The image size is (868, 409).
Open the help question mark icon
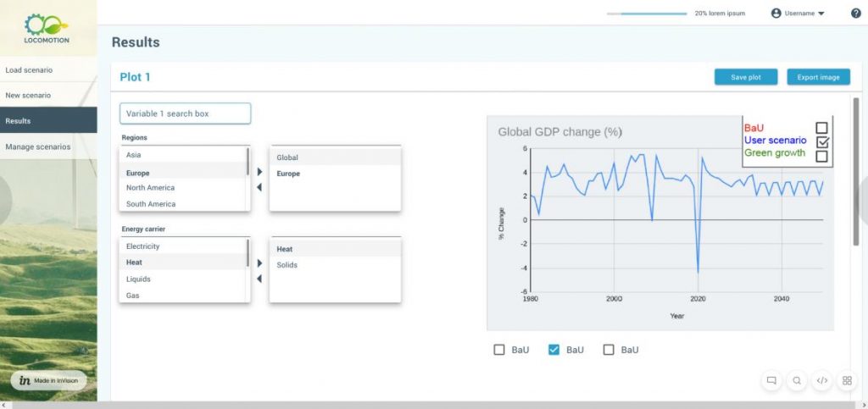(856, 14)
